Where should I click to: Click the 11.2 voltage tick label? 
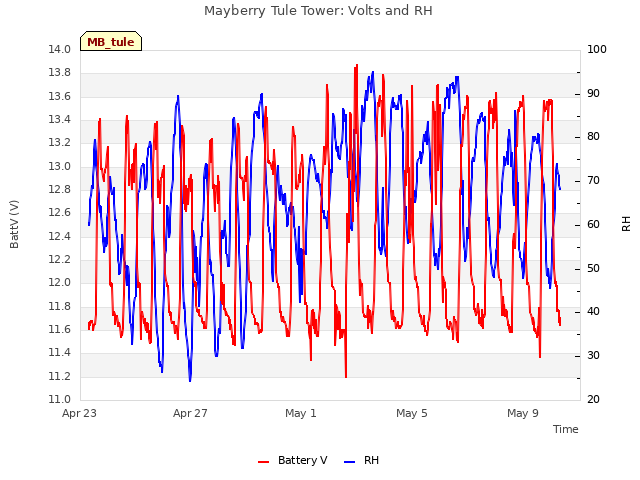(60, 376)
